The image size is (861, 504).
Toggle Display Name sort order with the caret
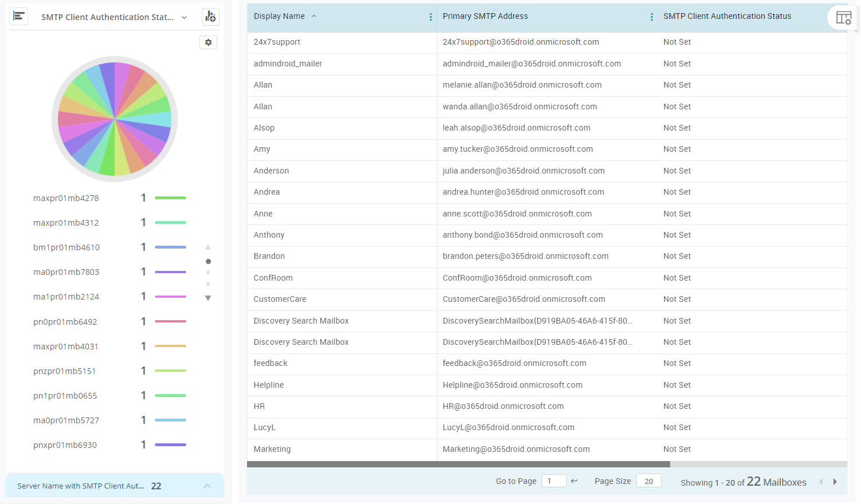314,16
